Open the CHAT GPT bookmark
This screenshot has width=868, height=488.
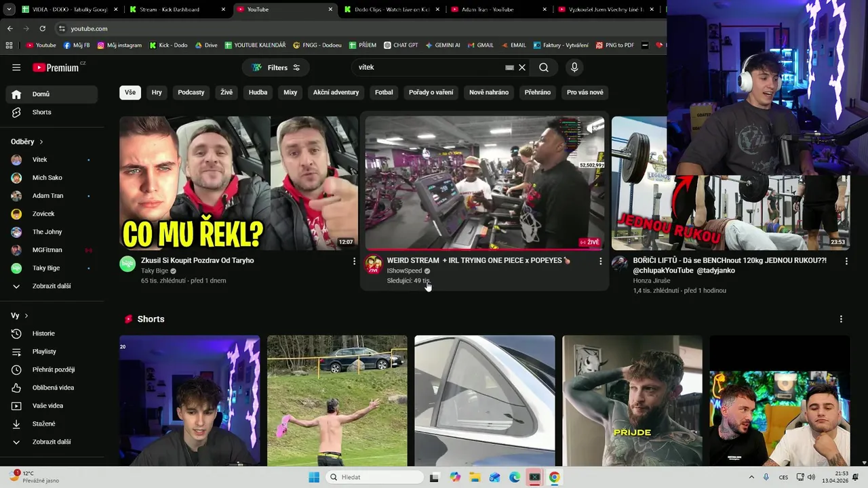[x=401, y=45]
